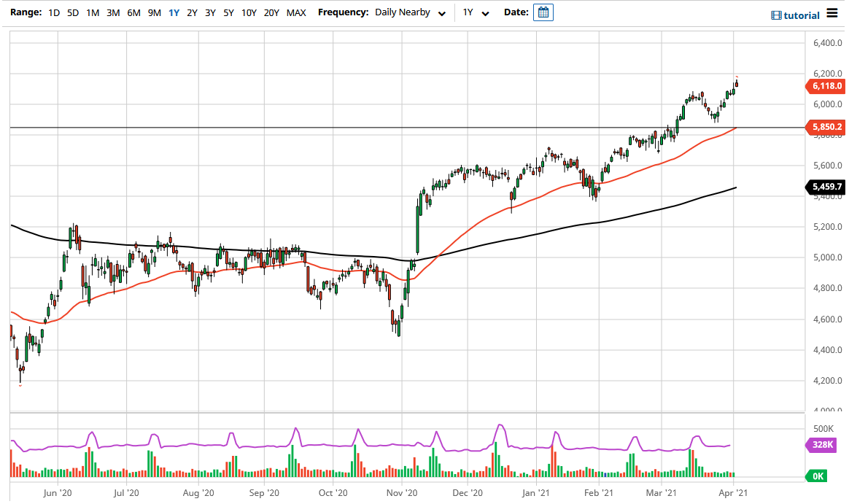Open the Date picker calendar icon
This screenshot has height=504, width=849.
click(543, 12)
